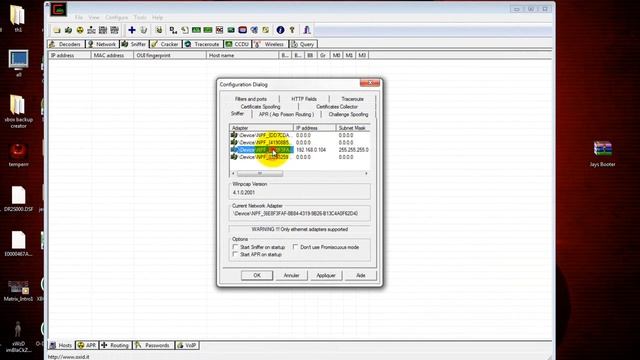Select adapter with IP 192.168.0.104
This screenshot has height=360, width=640.
(x=300, y=150)
